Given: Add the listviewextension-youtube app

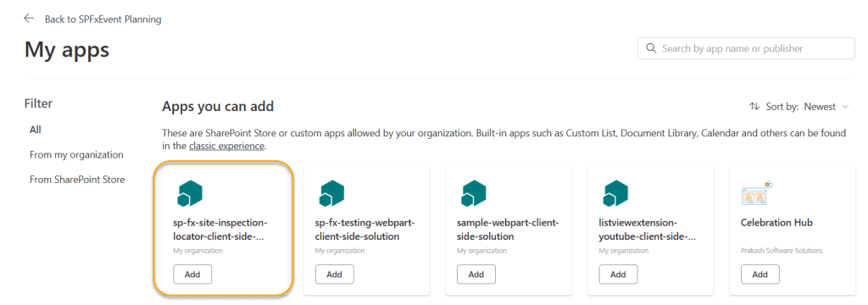Looking at the screenshot, I should click(618, 274).
